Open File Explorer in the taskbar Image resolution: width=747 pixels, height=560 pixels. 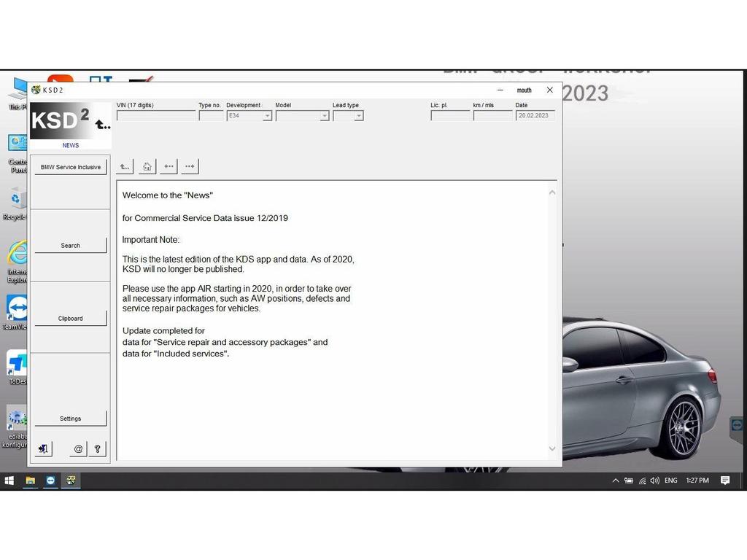[31, 481]
